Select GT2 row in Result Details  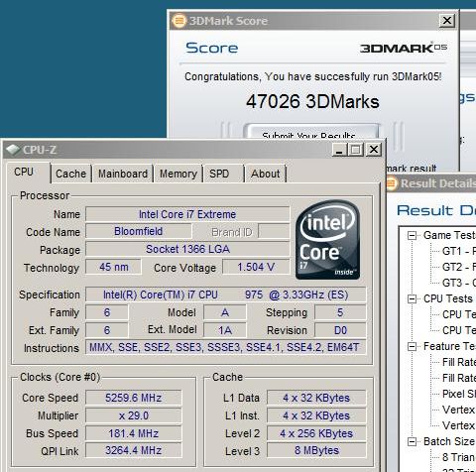coord(459,267)
